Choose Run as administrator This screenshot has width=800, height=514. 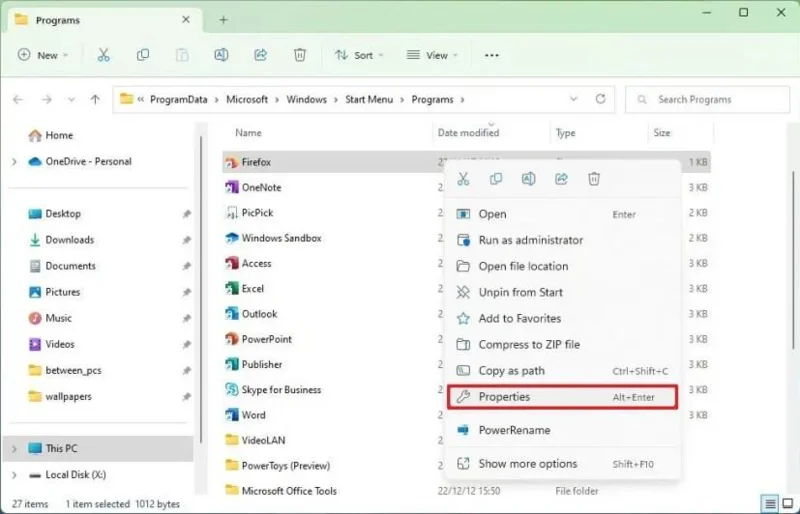tap(563, 240)
